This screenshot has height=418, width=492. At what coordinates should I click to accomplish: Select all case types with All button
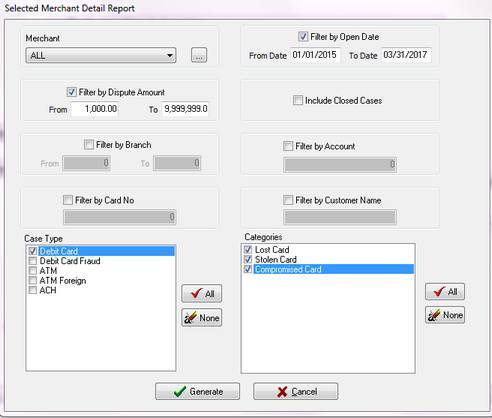point(202,293)
